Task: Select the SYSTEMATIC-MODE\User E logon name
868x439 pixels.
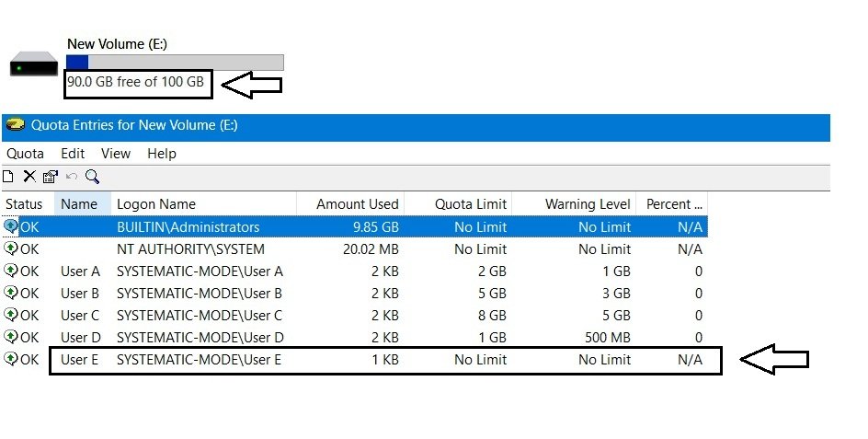Action: click(199, 359)
